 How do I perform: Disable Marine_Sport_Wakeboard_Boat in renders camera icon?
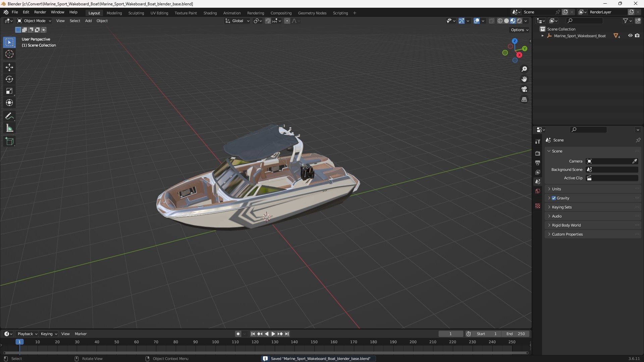point(637,36)
